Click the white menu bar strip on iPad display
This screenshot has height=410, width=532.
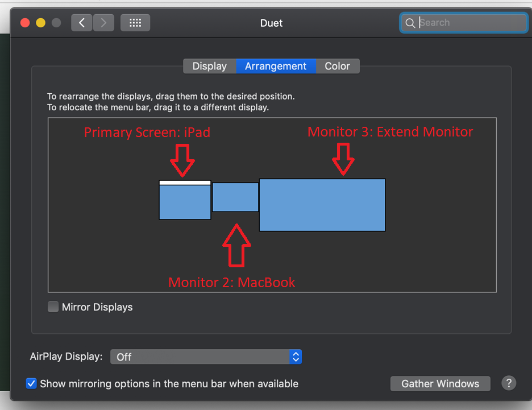tap(185, 183)
